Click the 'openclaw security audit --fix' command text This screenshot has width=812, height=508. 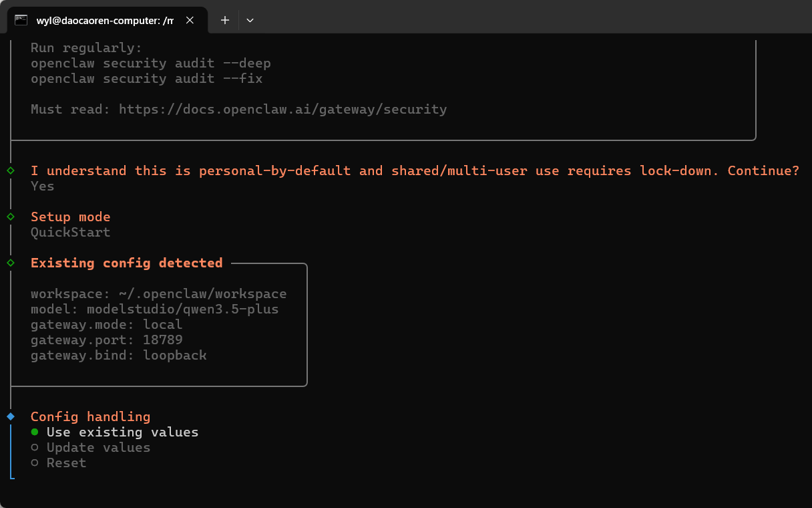point(147,79)
